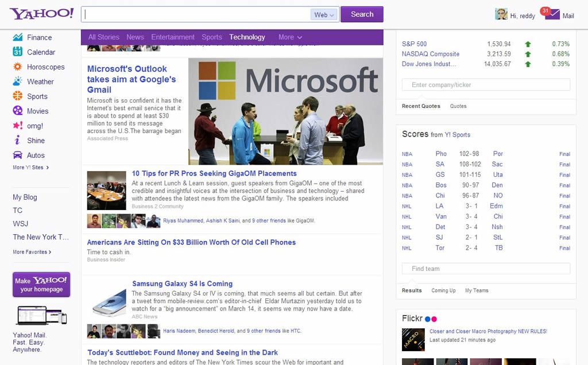Image resolution: width=588 pixels, height=365 pixels.
Task: Select scores Results tab
Action: pos(412,290)
